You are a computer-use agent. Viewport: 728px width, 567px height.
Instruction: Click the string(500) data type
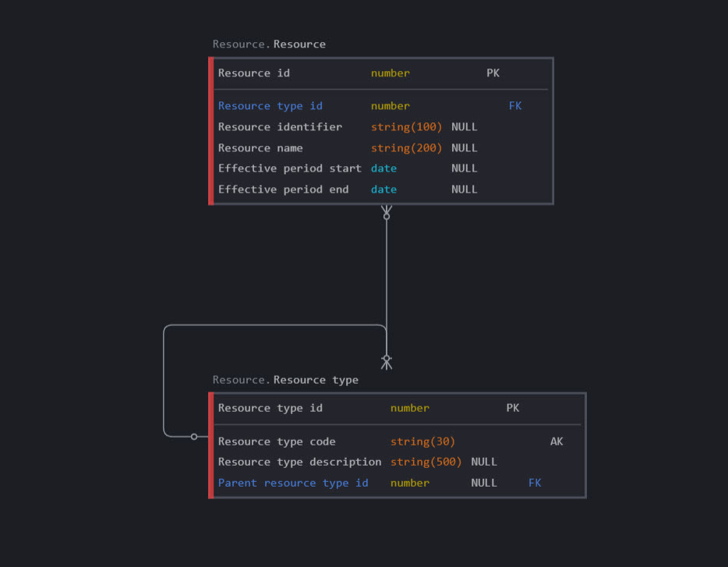point(426,462)
